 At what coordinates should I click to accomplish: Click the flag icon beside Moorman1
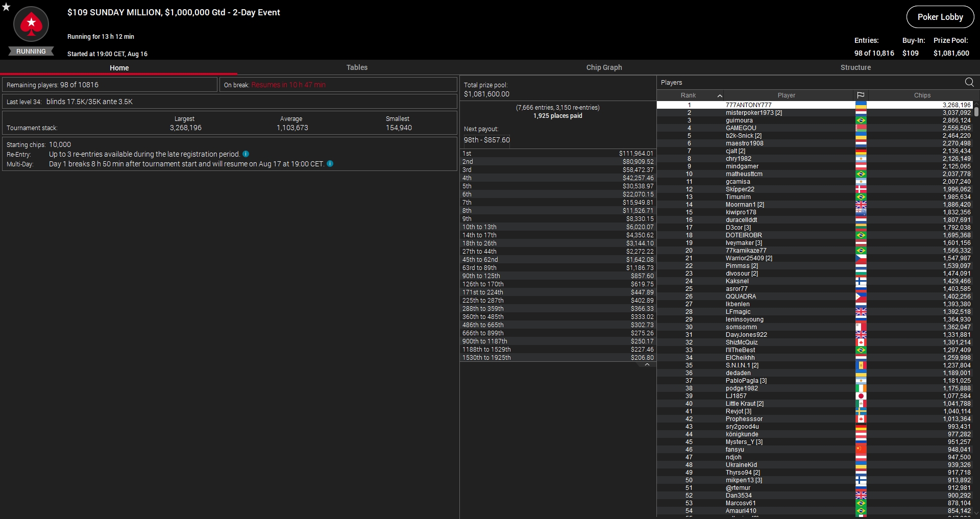pyautogui.click(x=861, y=205)
